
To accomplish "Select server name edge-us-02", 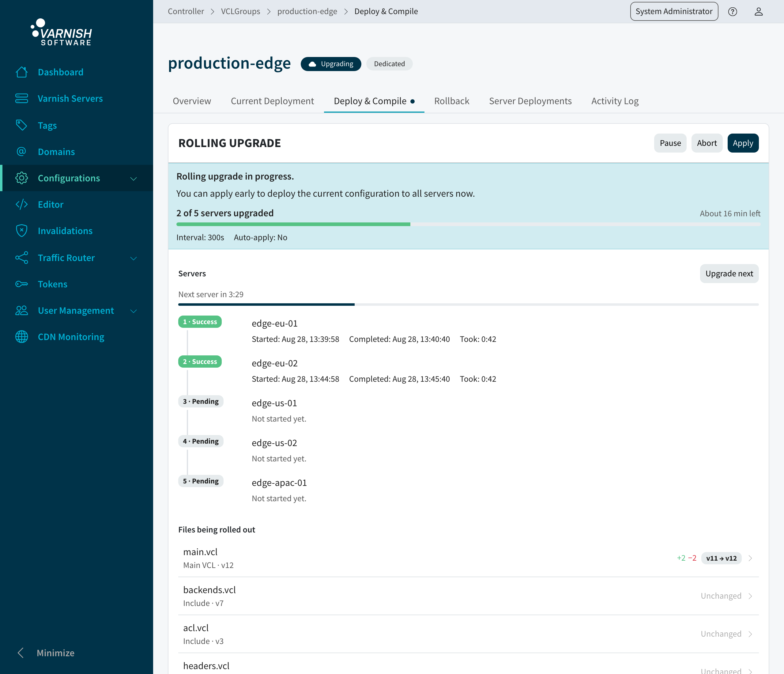I will click(274, 443).
